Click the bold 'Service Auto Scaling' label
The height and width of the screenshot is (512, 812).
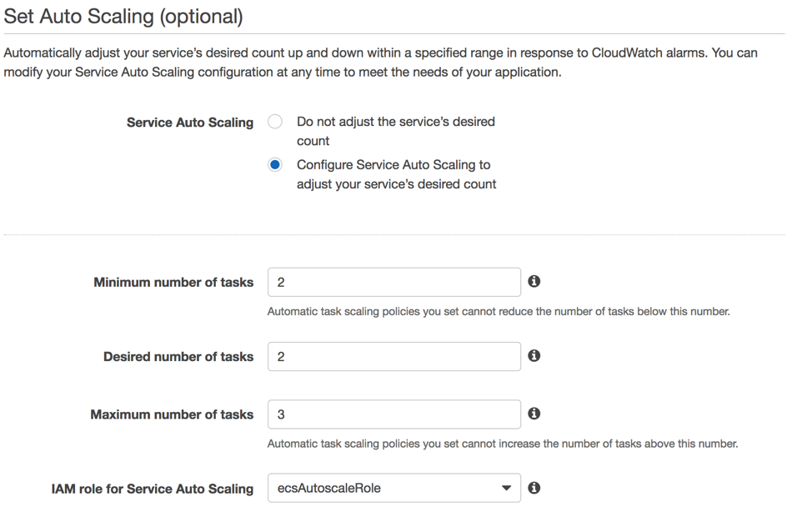coord(190,123)
